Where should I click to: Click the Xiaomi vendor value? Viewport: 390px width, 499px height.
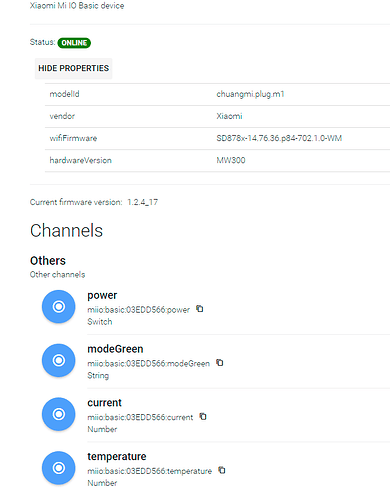point(229,116)
